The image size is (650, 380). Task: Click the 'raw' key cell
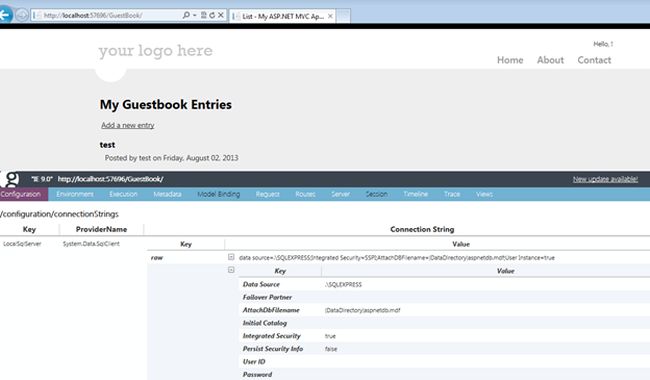click(x=157, y=258)
